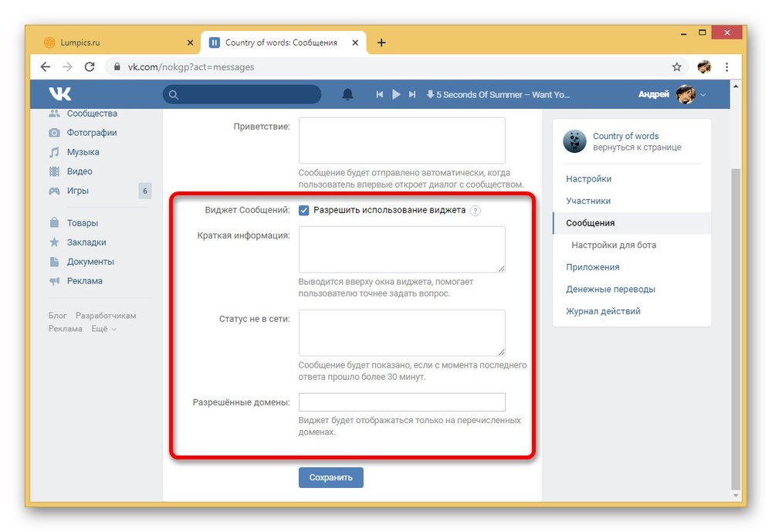This screenshot has width=772, height=532.
Task: Close the Country of words tab
Action: coord(355,43)
